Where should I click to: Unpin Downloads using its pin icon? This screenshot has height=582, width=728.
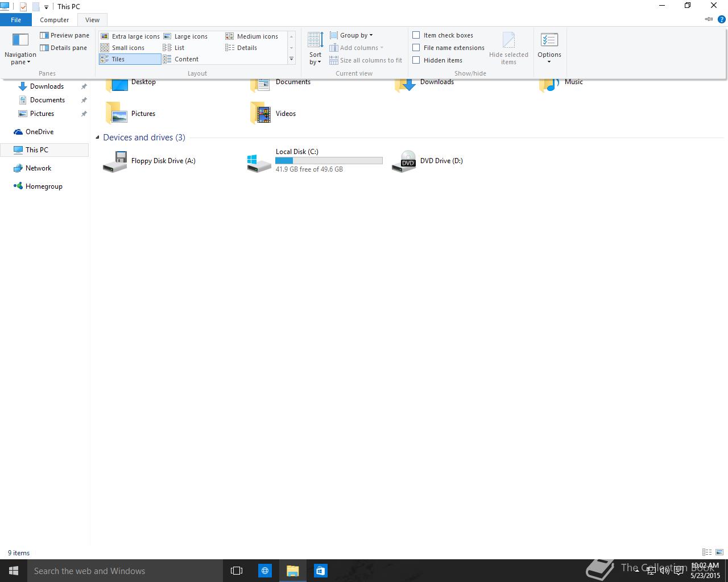pos(84,86)
